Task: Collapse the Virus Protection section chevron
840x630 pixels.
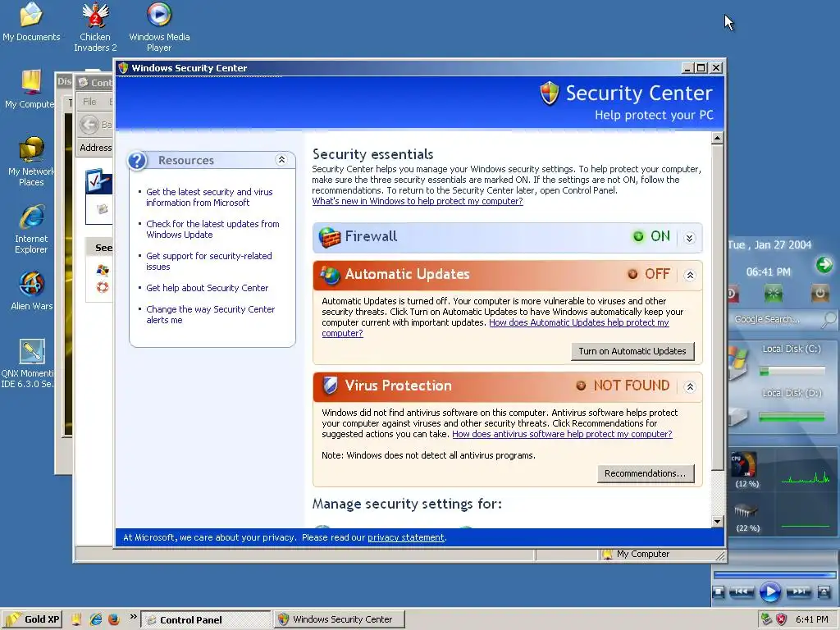Action: click(x=690, y=387)
